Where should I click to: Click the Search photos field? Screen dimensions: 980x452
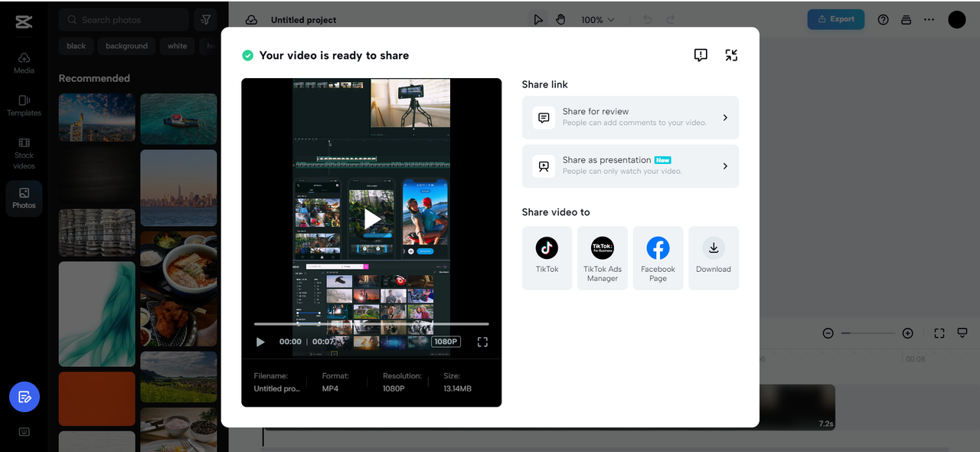[124, 20]
